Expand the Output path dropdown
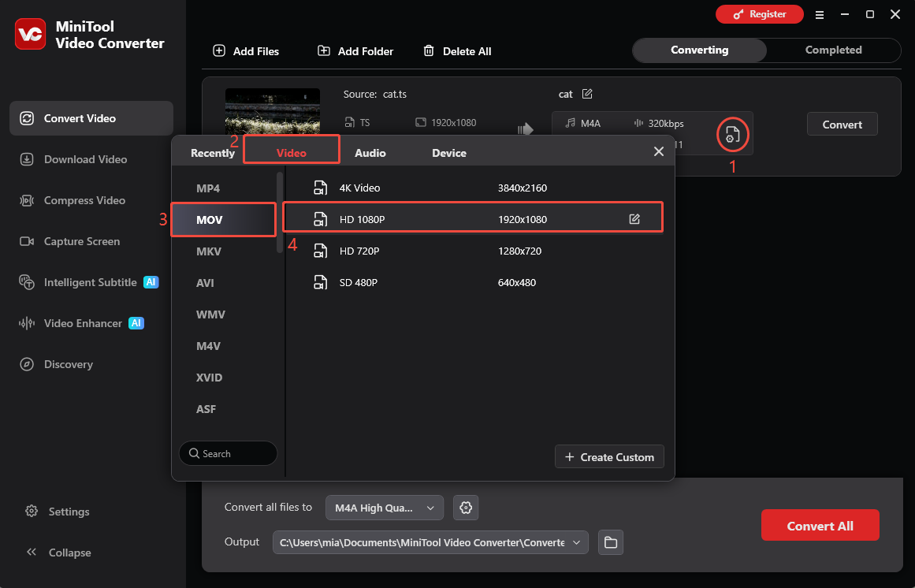915x588 pixels. point(430,542)
